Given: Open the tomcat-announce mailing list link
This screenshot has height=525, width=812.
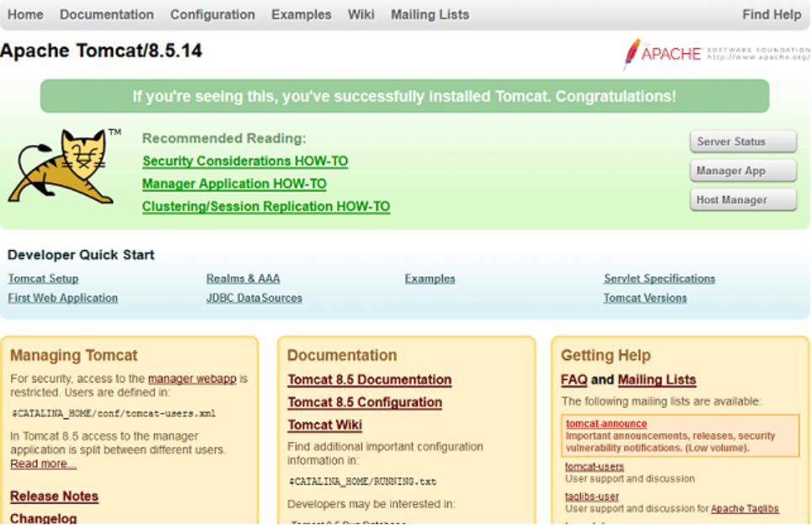Looking at the screenshot, I should pos(606,423).
